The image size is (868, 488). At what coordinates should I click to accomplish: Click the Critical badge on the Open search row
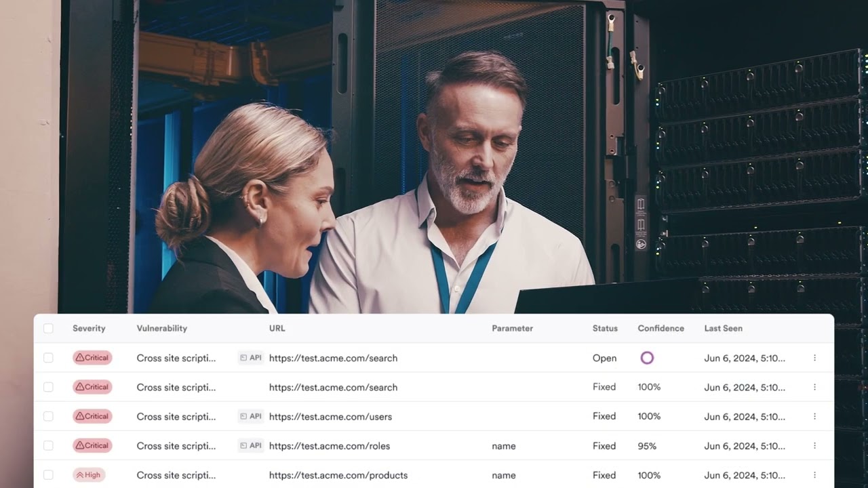pos(92,358)
